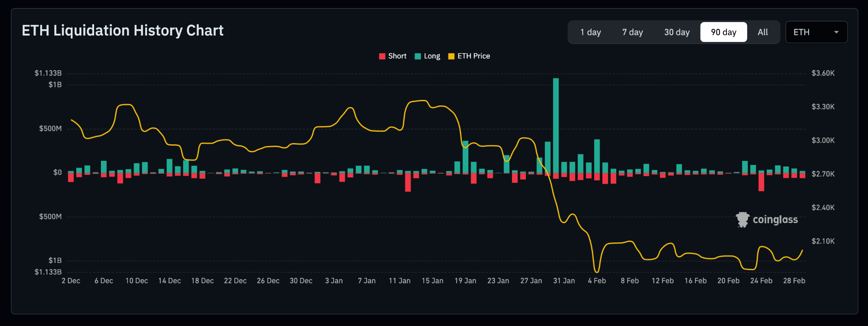Click the 31 Jan x-axis date label
This screenshot has width=868, height=326.
point(564,281)
